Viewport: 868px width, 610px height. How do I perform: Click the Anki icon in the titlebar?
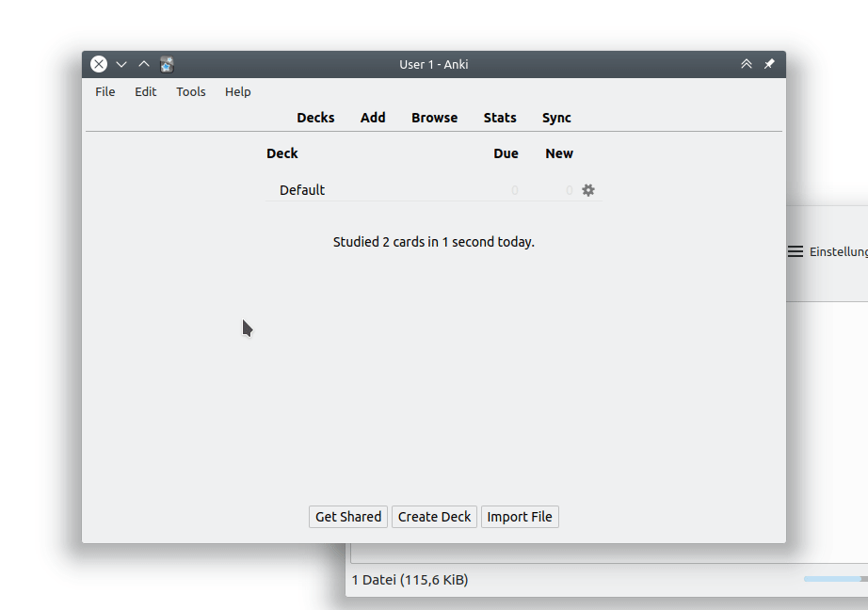(167, 64)
